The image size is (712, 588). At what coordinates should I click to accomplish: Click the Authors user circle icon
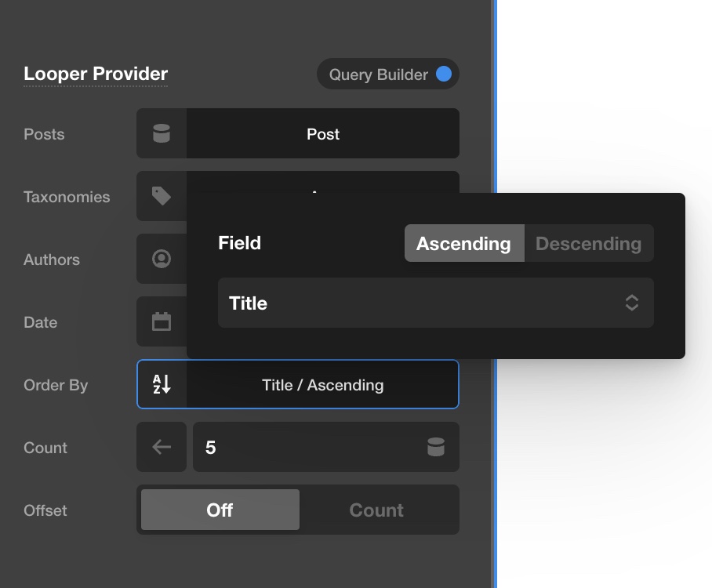[162, 259]
